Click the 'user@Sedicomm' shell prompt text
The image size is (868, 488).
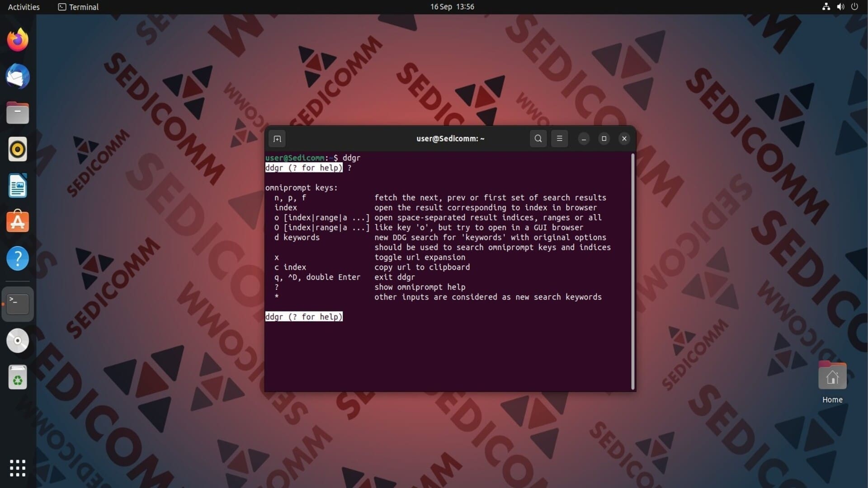295,158
